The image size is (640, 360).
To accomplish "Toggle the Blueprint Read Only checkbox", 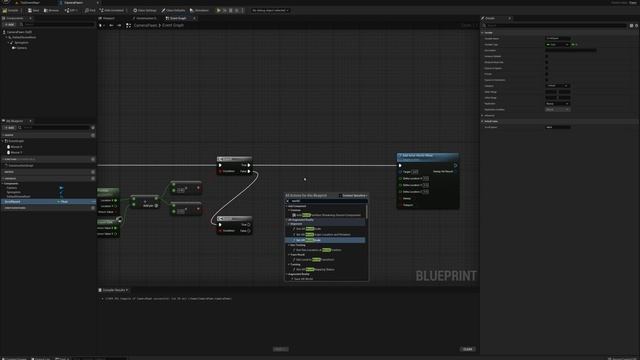I will (547, 62).
